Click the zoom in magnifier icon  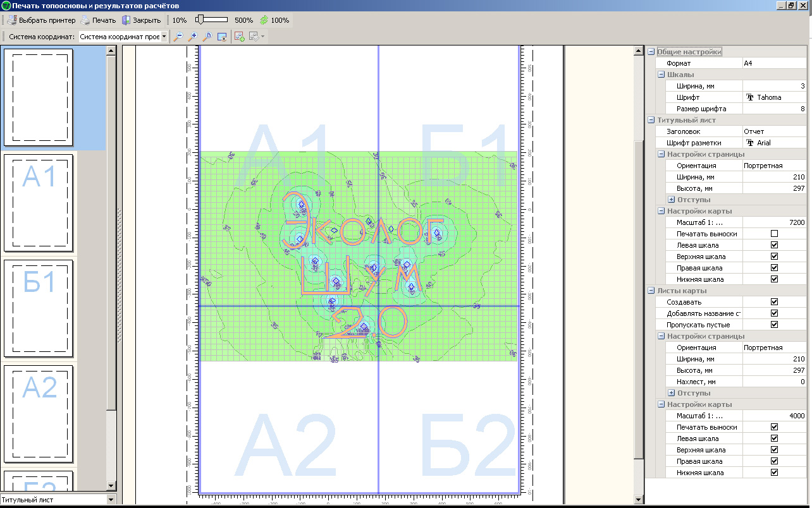tap(193, 37)
